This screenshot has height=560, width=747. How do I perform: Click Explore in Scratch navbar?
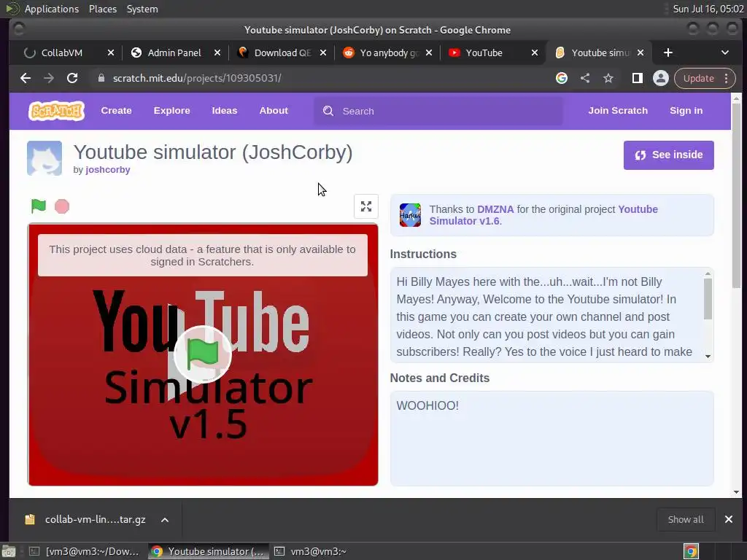tap(172, 111)
